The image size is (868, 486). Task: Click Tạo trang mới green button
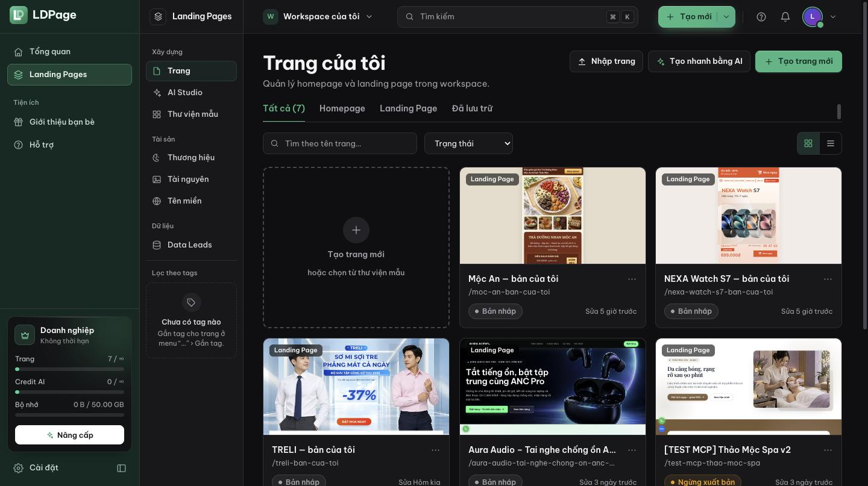[x=799, y=61]
